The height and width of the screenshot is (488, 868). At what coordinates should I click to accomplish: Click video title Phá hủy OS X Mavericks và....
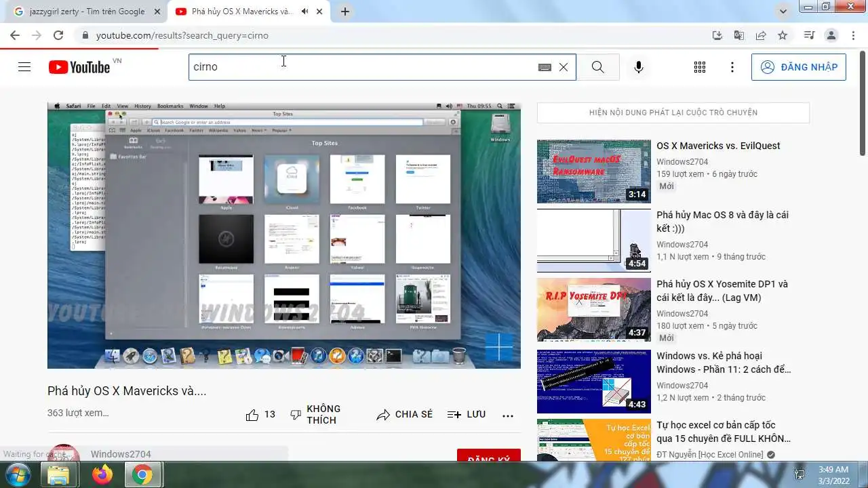127,391
